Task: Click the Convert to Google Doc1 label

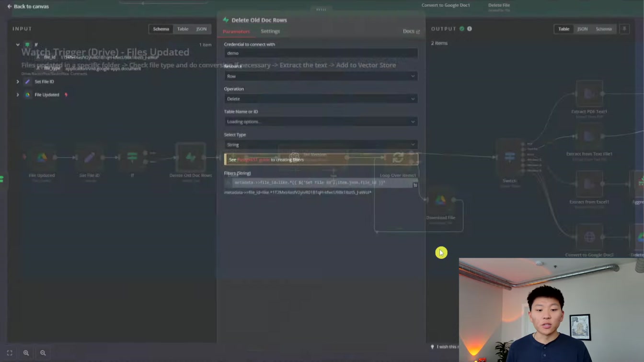Action: point(446,5)
